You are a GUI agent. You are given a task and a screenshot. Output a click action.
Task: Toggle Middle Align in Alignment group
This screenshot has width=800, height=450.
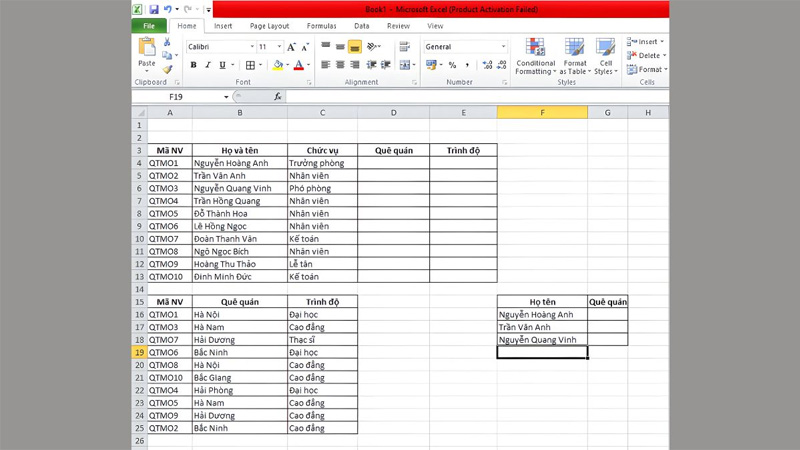[x=340, y=46]
